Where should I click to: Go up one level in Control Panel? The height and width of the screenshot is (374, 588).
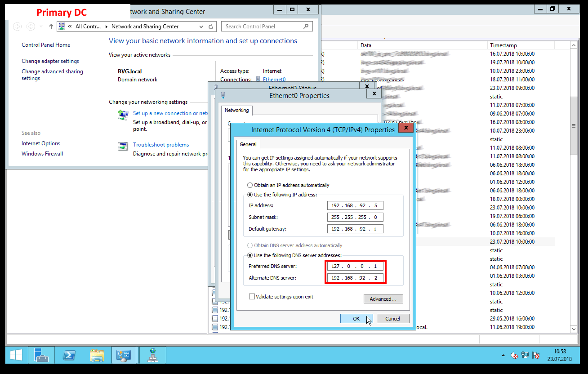[x=51, y=27]
